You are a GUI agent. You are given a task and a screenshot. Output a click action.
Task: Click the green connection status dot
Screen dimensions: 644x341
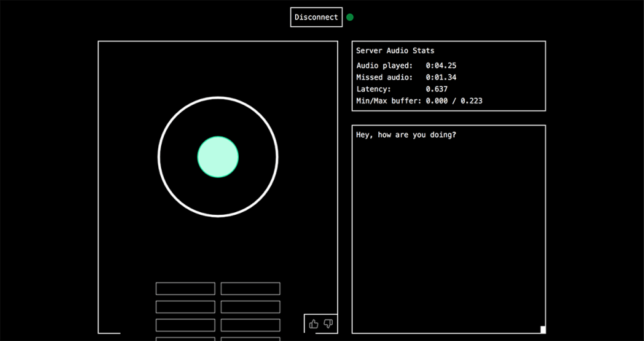pos(350,17)
